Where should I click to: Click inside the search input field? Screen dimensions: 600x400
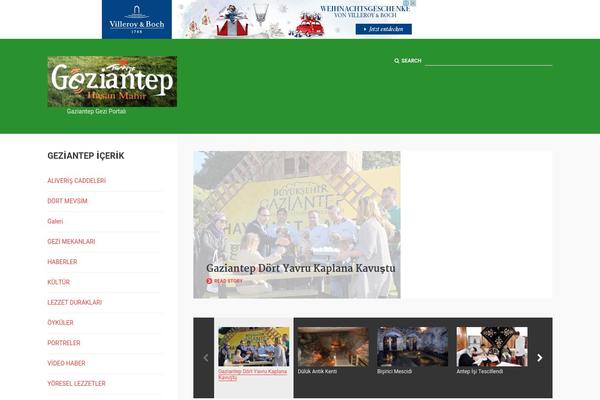488,61
